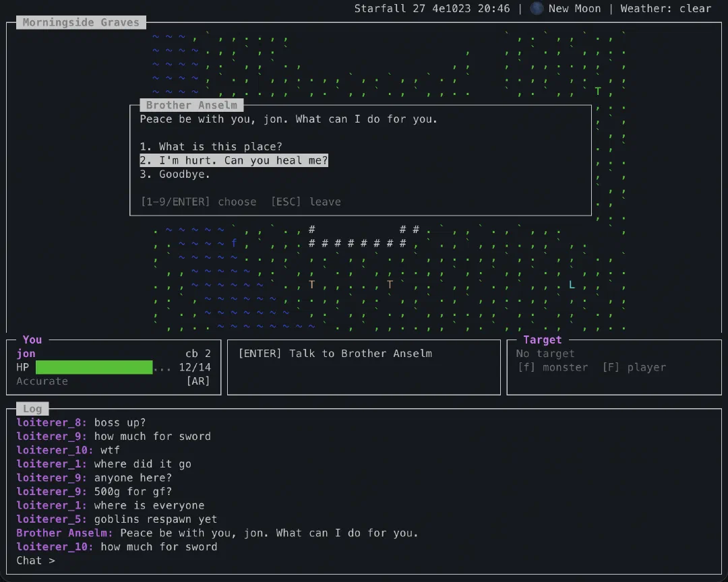Screen dimensions: 728x582
Task: Select the 'Goodbye.' dialog option
Action: 175,174
